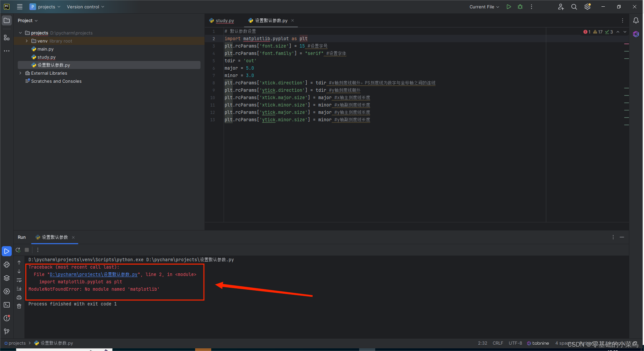This screenshot has height=351, width=644.
Task: Open the Terminal tool window
Action: (6, 305)
